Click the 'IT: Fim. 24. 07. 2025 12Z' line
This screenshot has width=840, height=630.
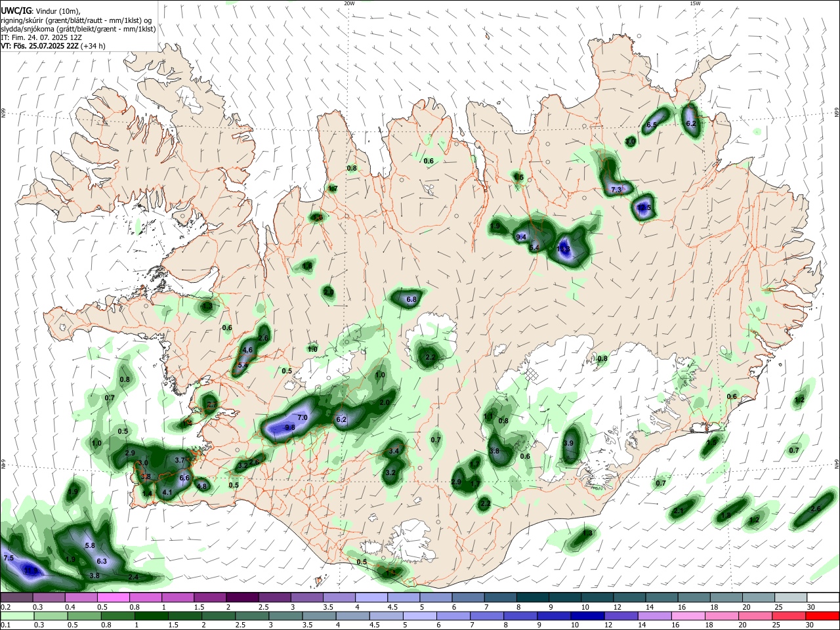[x=41, y=37]
